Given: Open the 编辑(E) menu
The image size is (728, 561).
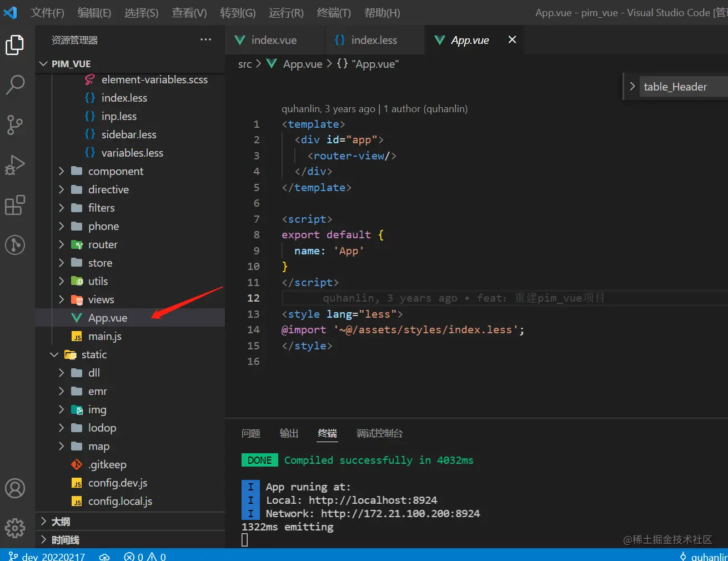Looking at the screenshot, I should pos(94,12).
